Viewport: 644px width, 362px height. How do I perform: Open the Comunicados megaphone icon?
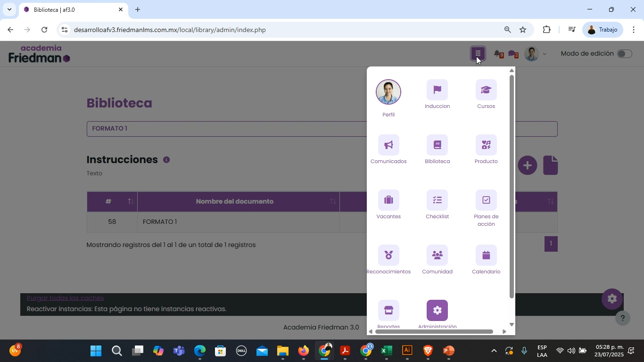tap(388, 145)
